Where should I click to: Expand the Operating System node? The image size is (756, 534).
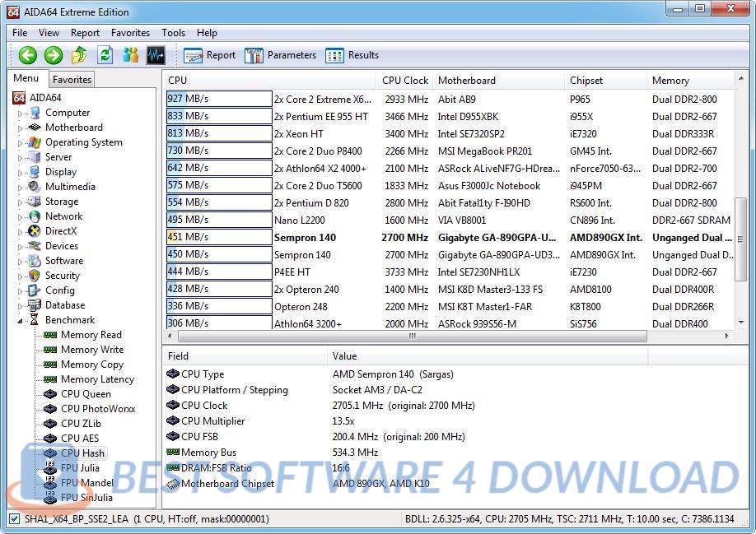point(21,143)
